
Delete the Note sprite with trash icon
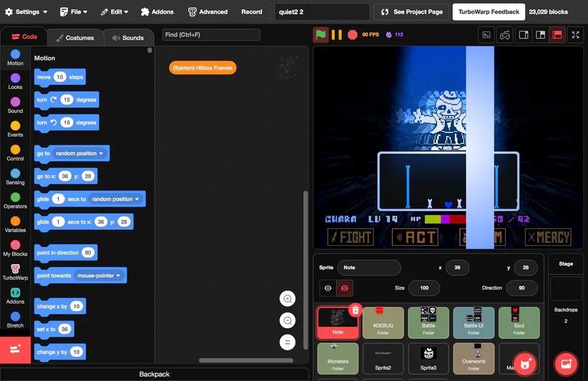[355, 310]
